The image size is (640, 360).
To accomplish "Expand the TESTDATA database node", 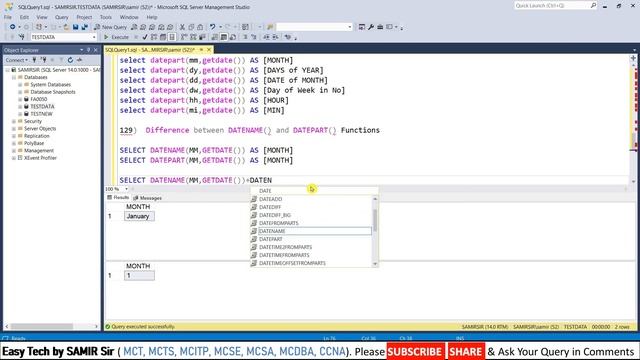I will point(20,107).
